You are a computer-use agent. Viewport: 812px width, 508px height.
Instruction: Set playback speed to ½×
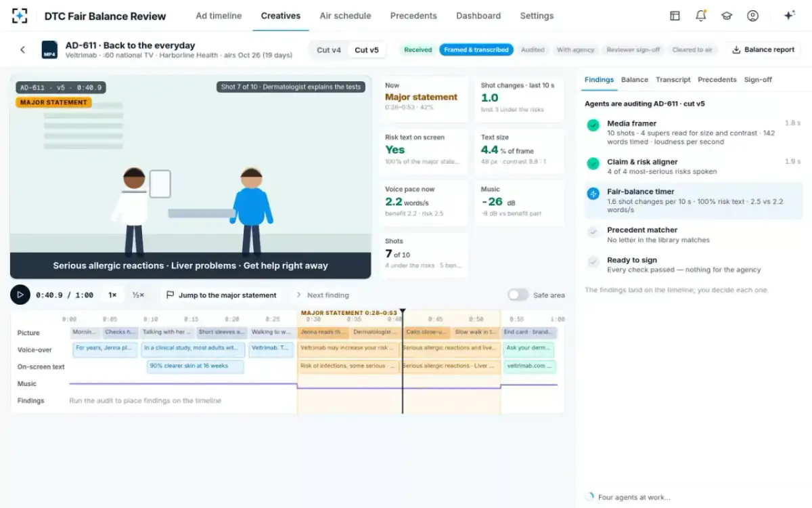click(138, 295)
